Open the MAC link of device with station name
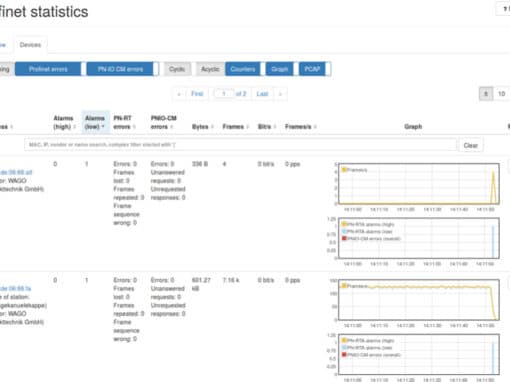 pyautogui.click(x=15, y=289)
